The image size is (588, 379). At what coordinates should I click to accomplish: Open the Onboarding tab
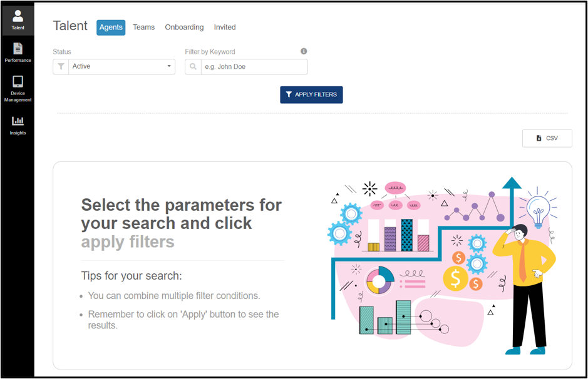(x=184, y=28)
